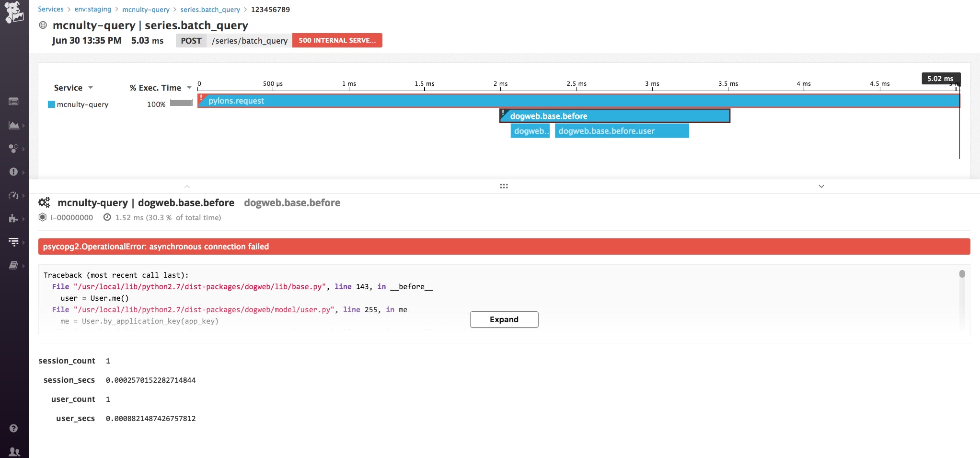Open the Notebooks sidebar icon
980x458 pixels.
click(14, 265)
